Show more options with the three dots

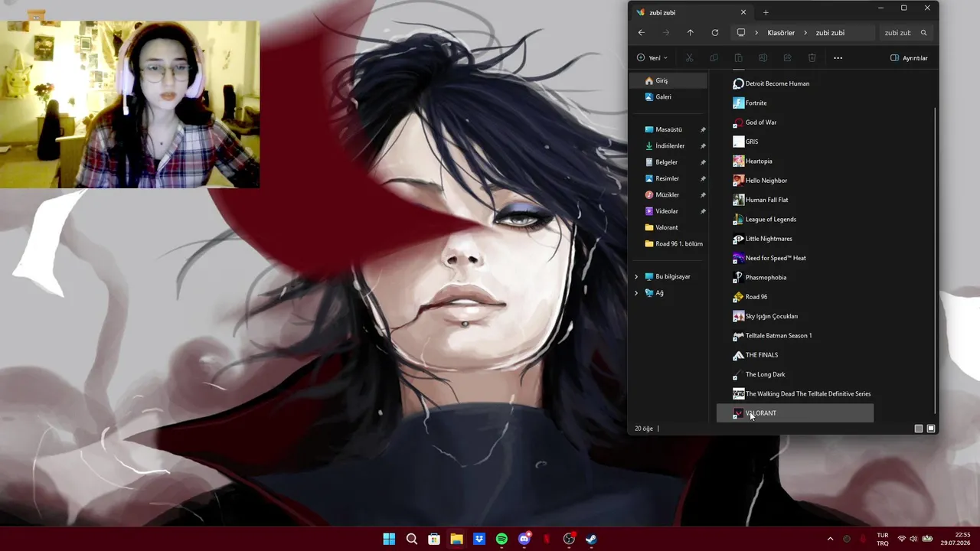838,58
